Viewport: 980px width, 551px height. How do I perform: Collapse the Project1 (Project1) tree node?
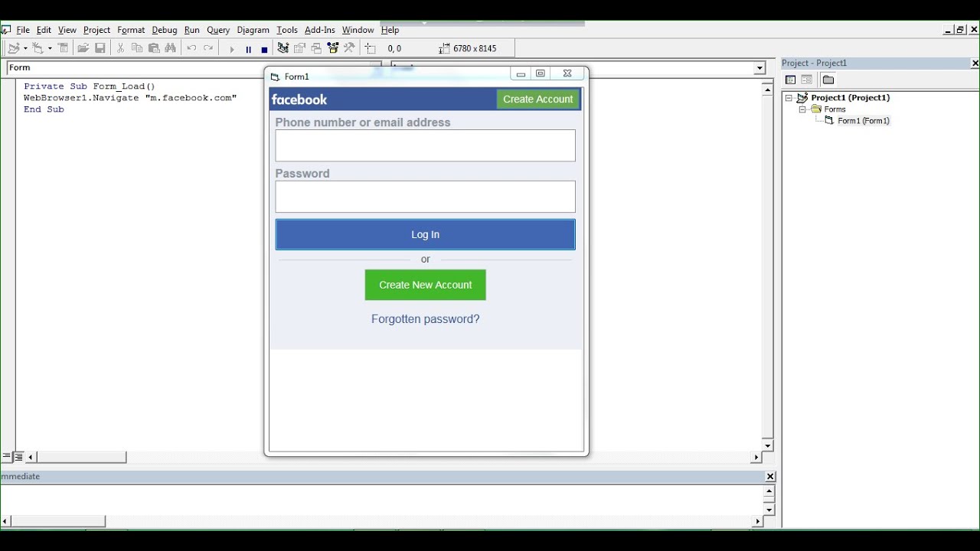[789, 98]
